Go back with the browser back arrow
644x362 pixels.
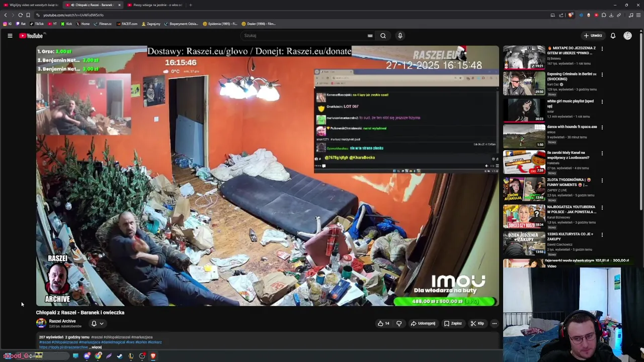pyautogui.click(x=6, y=15)
